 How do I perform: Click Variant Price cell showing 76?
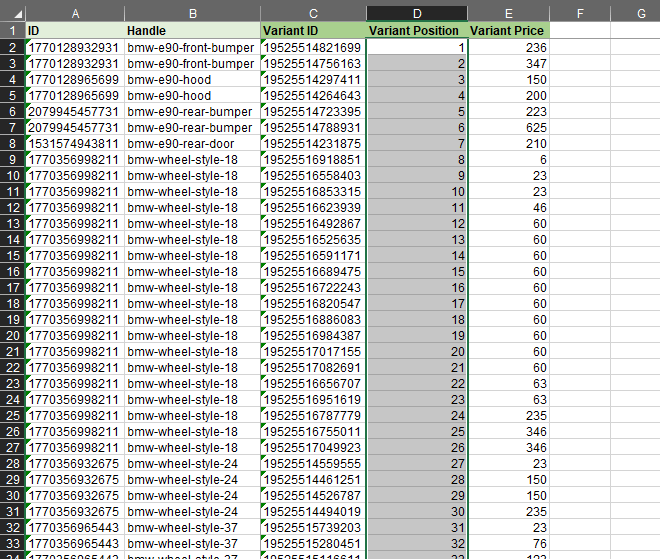508,543
